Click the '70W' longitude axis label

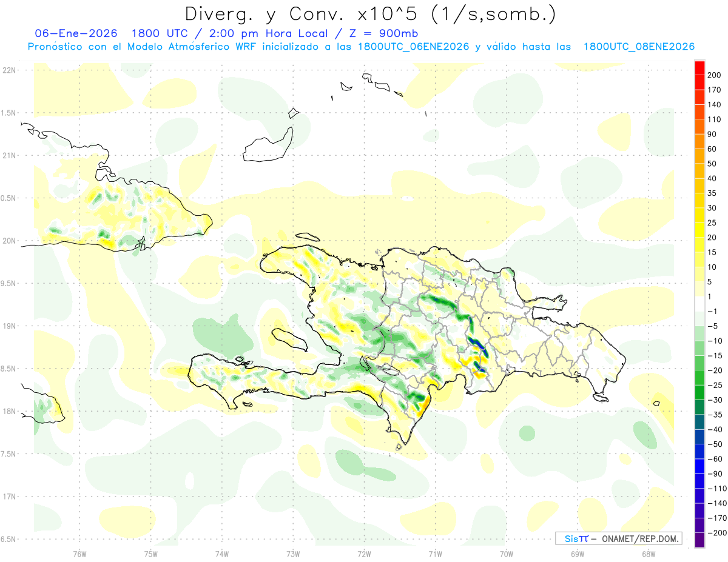[507, 554]
